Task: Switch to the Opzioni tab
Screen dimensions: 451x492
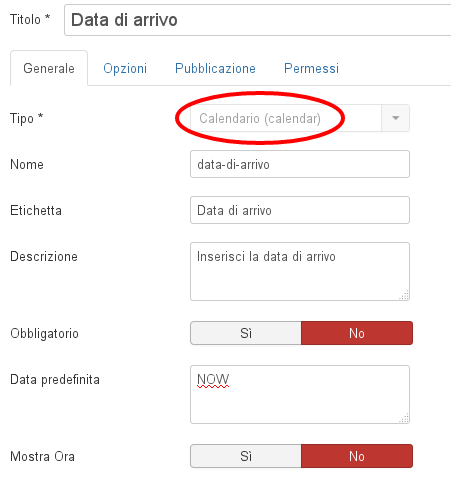Action: (x=125, y=68)
